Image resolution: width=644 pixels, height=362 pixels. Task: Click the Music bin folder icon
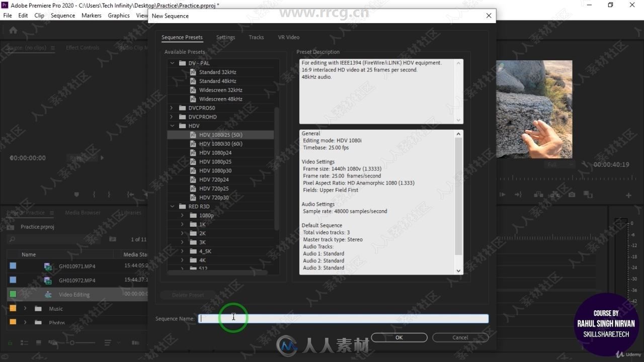[x=38, y=309]
